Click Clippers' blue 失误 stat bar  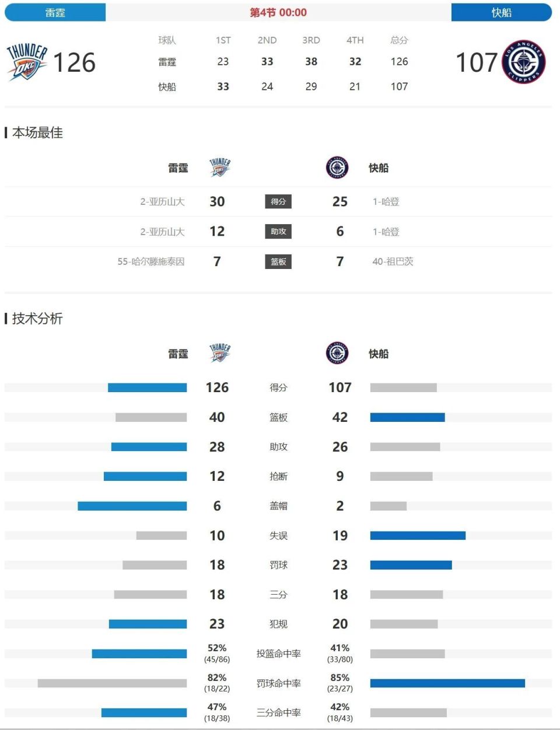point(418,536)
